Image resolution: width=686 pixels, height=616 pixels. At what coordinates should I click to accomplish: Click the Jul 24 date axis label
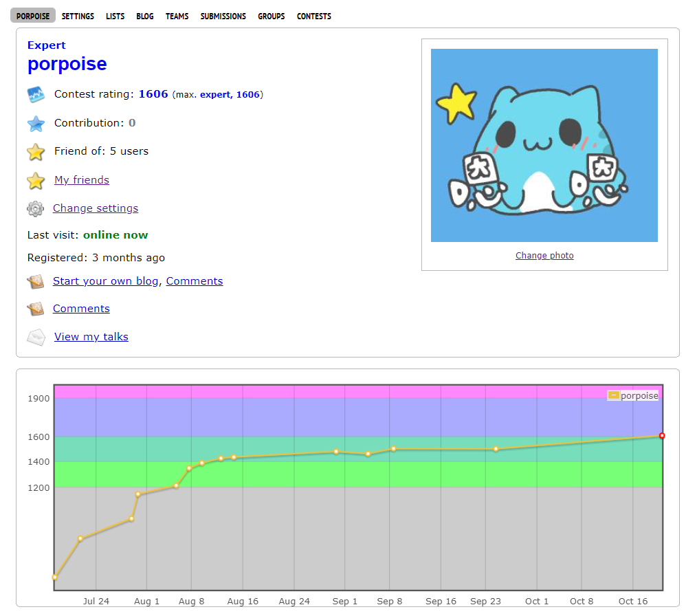click(96, 601)
